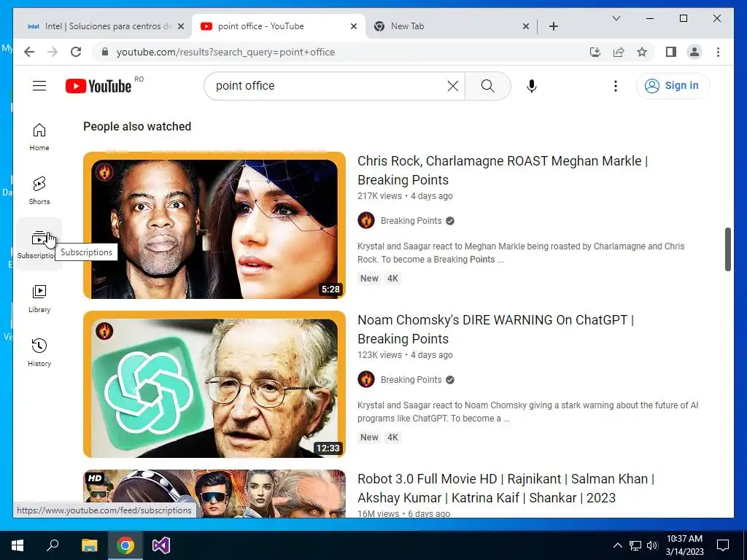The width and height of the screenshot is (747, 560).
Task: Toggle Chrome side panel
Action: coord(671,52)
